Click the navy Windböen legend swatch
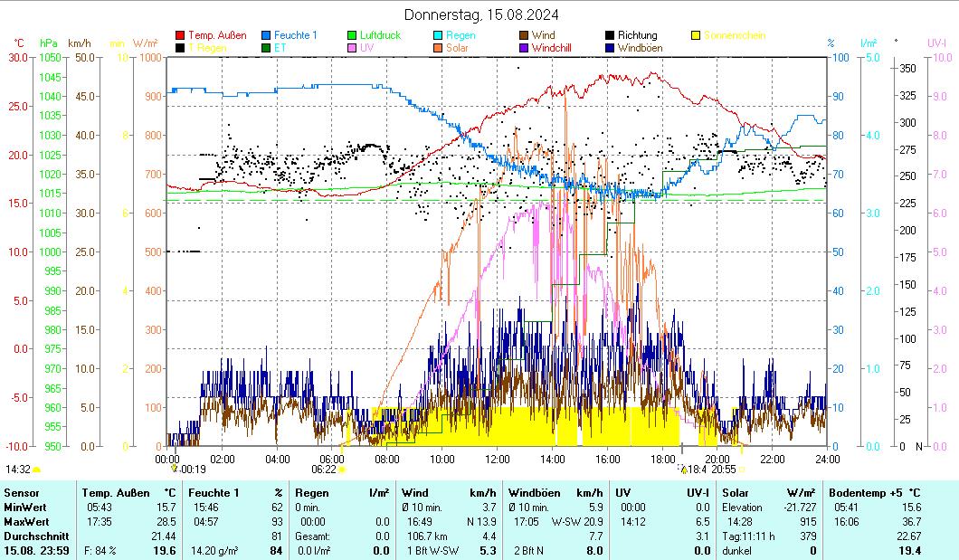The image size is (959, 560). (x=610, y=48)
